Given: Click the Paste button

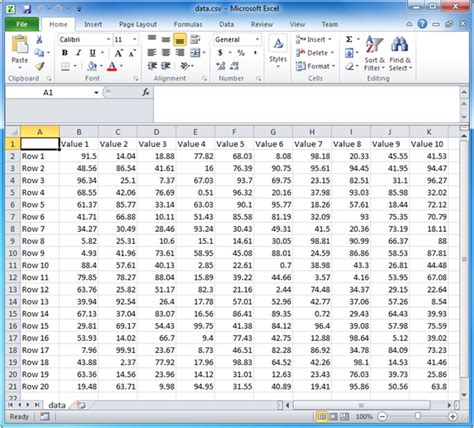Looking at the screenshot, I should click(x=20, y=52).
